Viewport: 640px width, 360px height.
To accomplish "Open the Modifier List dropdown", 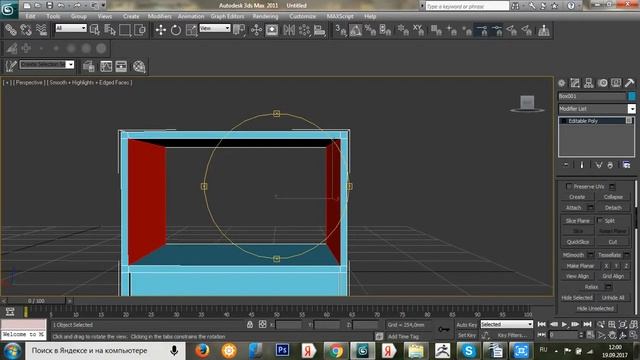I will pyautogui.click(x=597, y=109).
